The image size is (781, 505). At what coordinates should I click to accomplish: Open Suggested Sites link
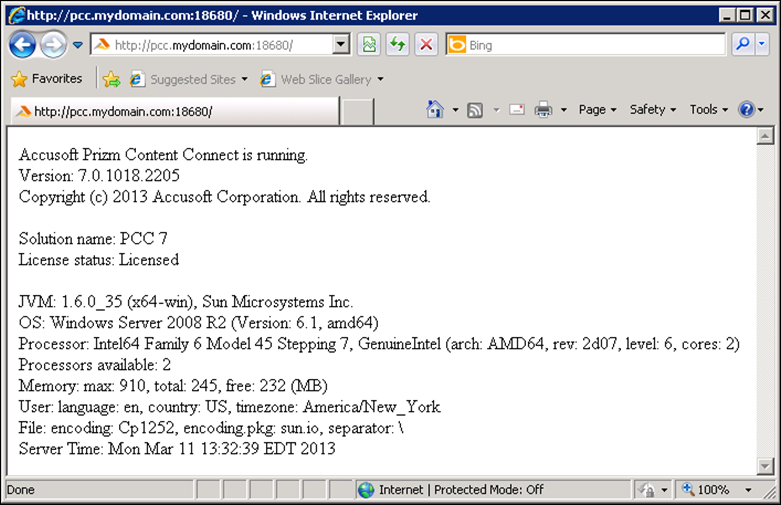point(183,79)
